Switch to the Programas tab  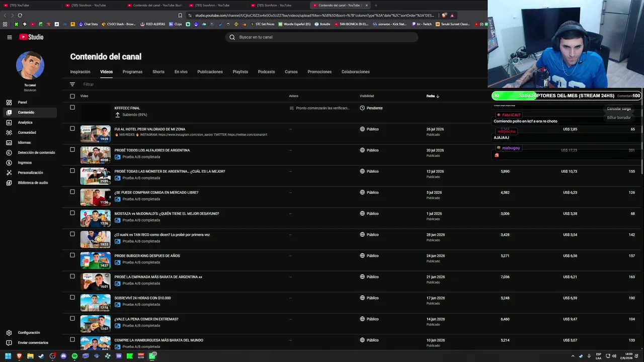tap(132, 72)
